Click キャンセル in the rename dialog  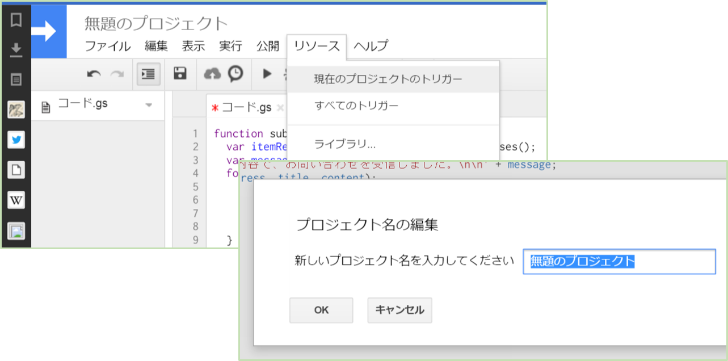tap(400, 310)
